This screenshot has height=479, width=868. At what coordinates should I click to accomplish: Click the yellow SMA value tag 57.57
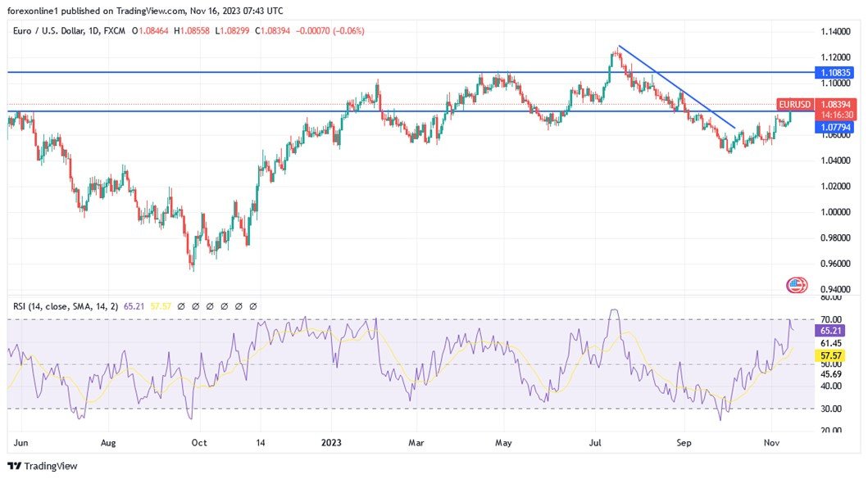(x=832, y=356)
